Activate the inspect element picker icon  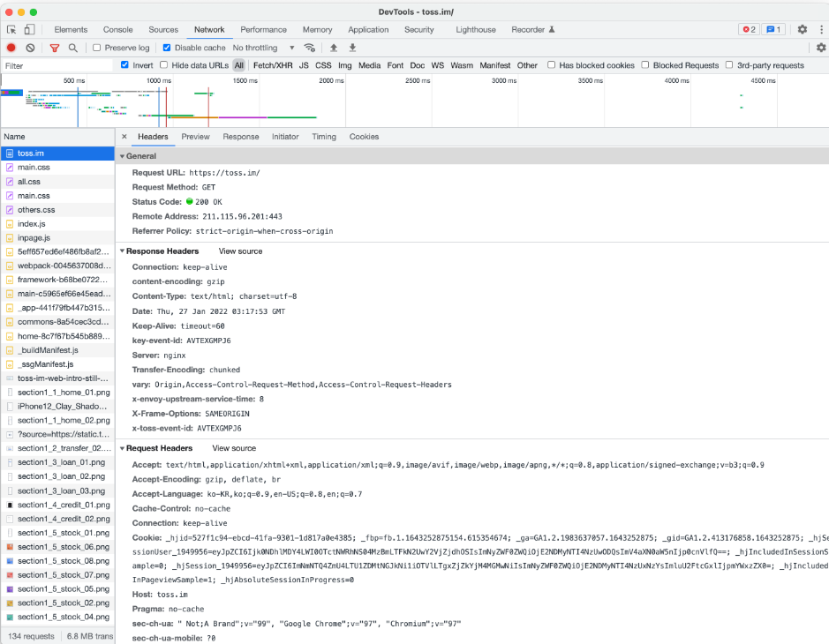pyautogui.click(x=11, y=30)
